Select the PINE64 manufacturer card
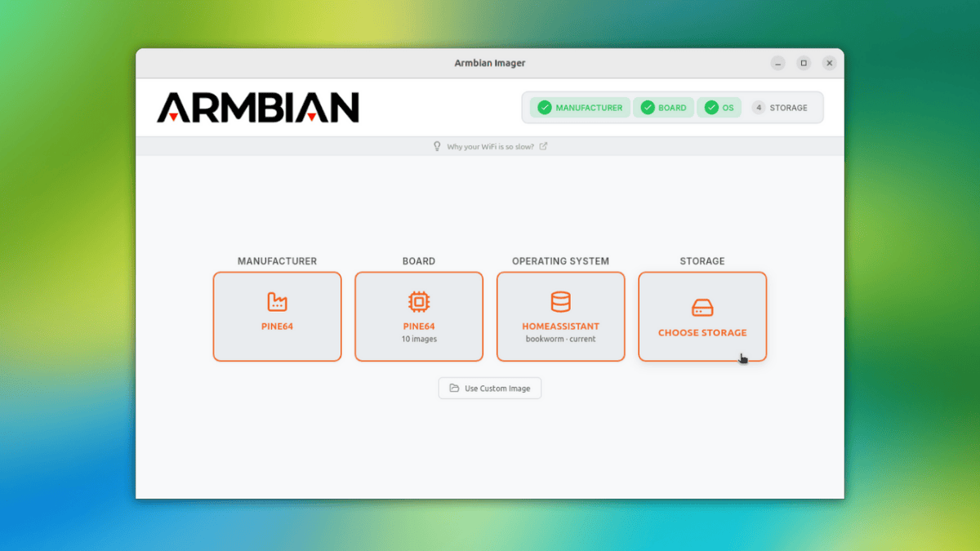980x551 pixels. [277, 317]
